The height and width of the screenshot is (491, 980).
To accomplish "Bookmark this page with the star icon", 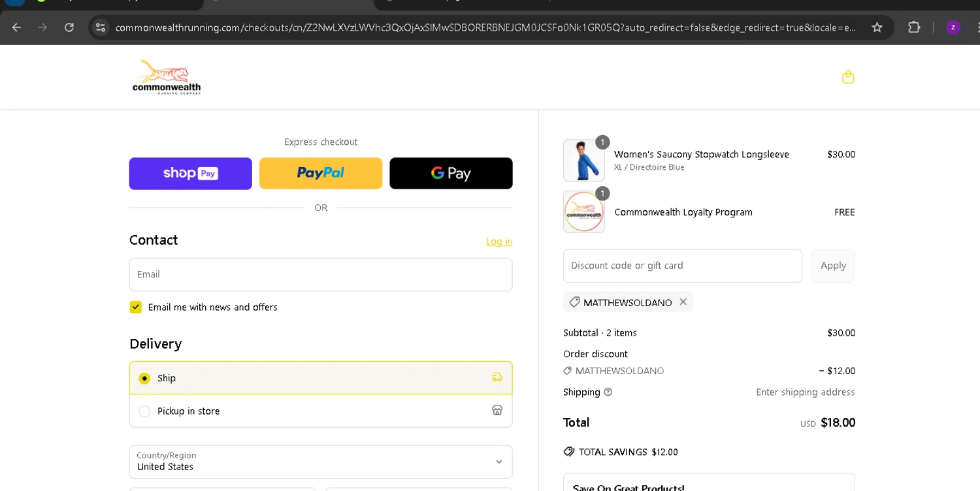I will point(877,27).
